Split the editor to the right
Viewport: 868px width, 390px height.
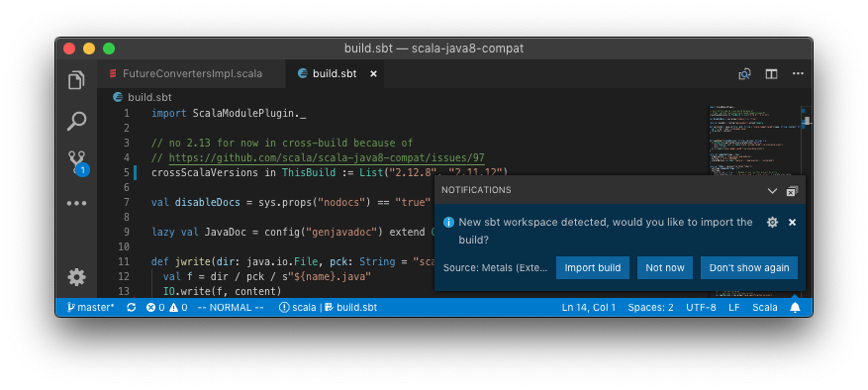(771, 73)
